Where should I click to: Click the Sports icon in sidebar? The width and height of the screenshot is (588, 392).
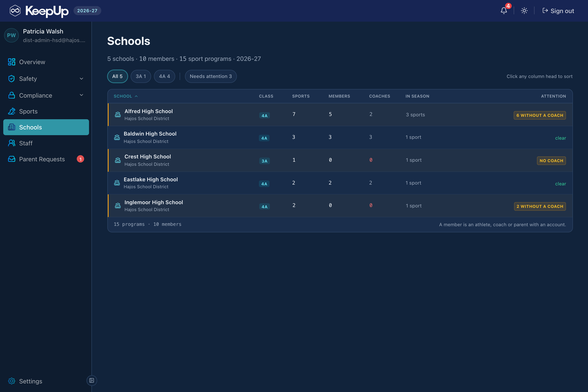(x=11, y=111)
